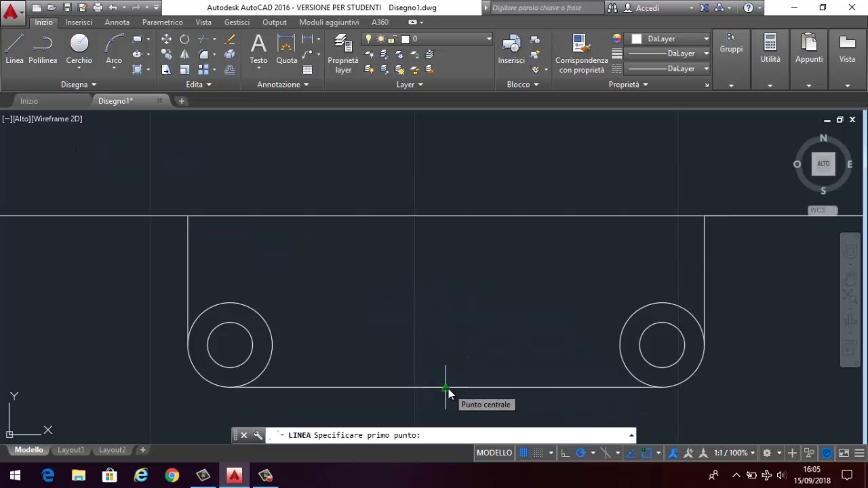
Task: Click the clean screen fullscreen icon
Action: pyautogui.click(x=844, y=453)
